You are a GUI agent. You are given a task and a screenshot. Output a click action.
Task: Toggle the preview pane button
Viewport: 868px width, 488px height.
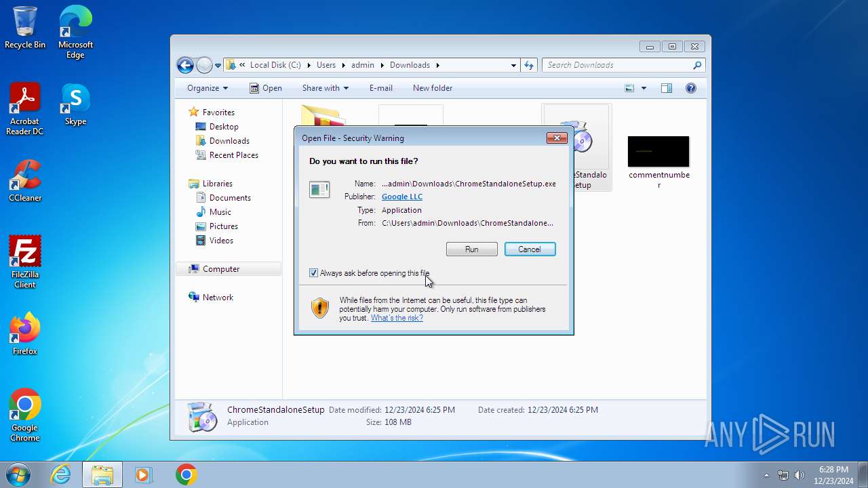click(x=667, y=88)
